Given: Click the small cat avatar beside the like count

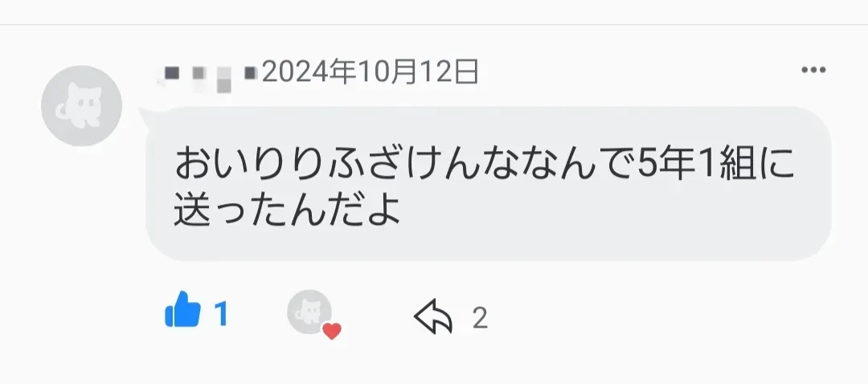Looking at the screenshot, I should [x=309, y=312].
